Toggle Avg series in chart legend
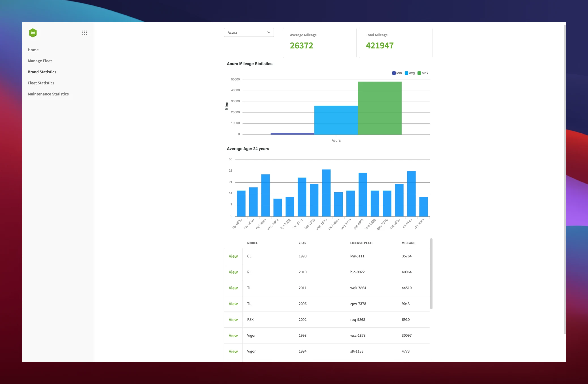Screen dimensions: 588x384 pyautogui.click(x=410, y=73)
